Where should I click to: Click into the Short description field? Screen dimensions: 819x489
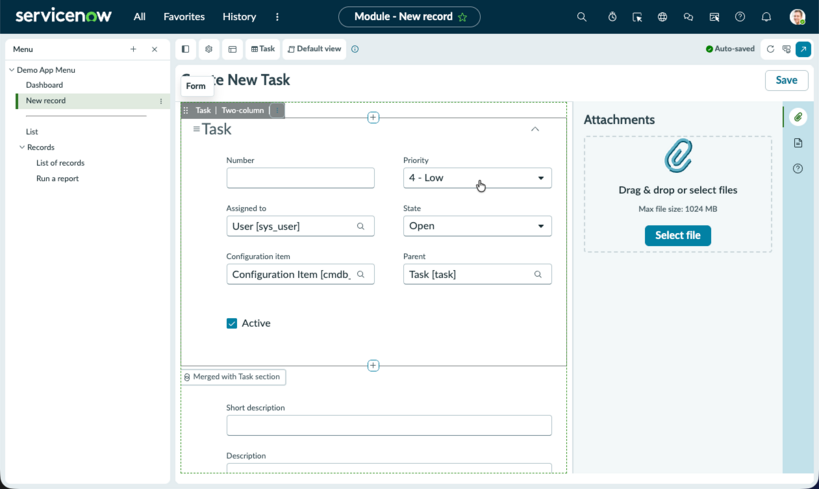pyautogui.click(x=389, y=426)
